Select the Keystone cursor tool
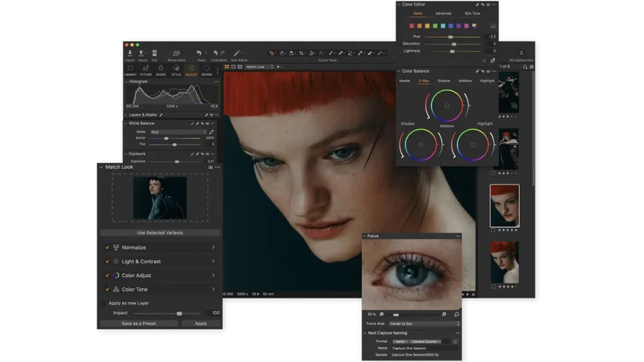The height and width of the screenshot is (362, 644). (x=321, y=53)
